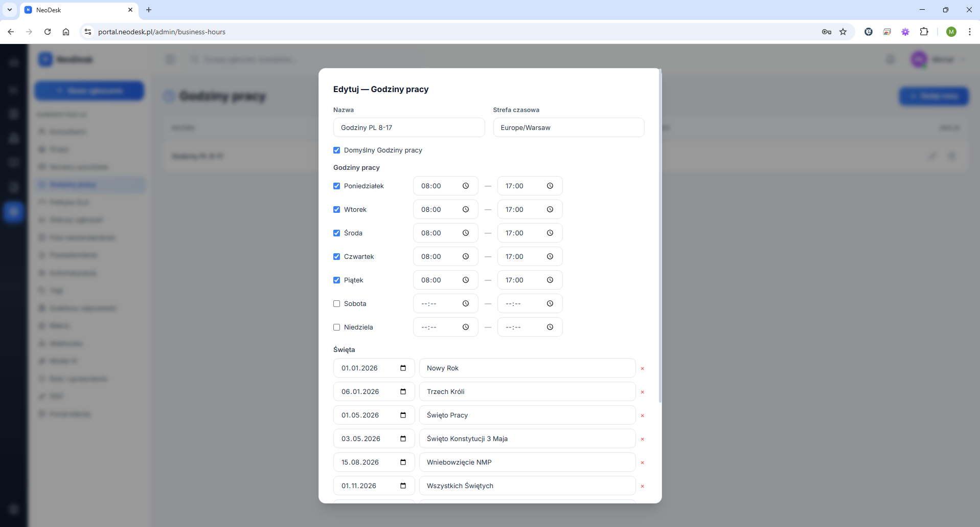This screenshot has width=980, height=527.
Task: Open time picker for Poniedziałek start time
Action: [x=466, y=186]
